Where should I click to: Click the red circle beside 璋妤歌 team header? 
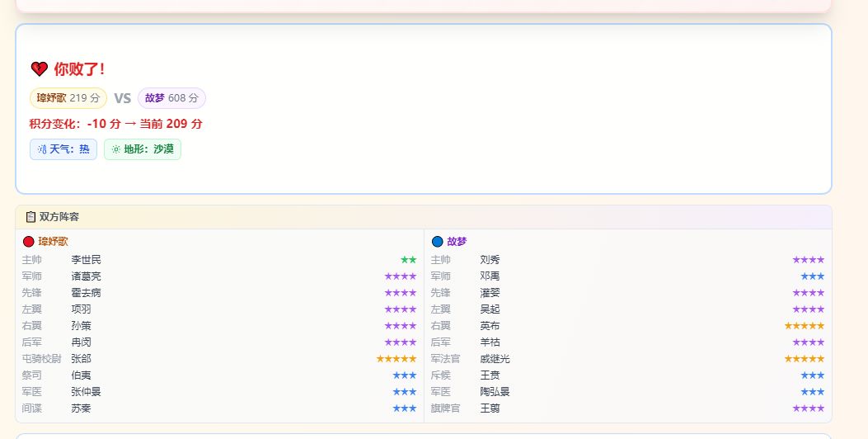point(28,242)
